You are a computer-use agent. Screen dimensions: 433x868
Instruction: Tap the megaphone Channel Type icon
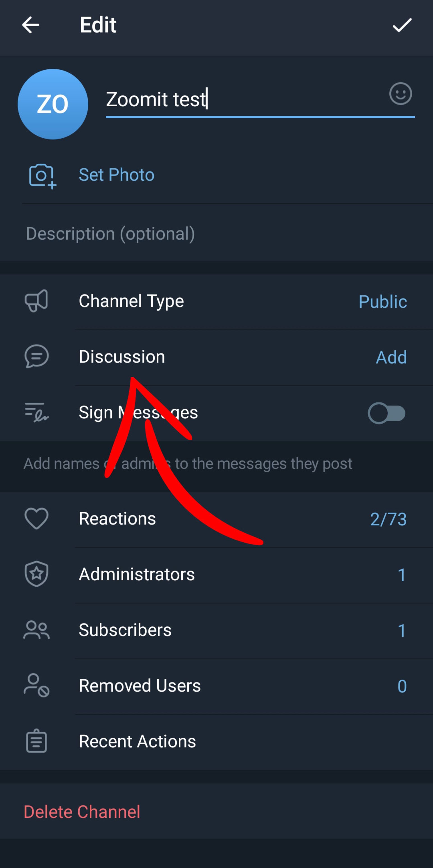[36, 300]
